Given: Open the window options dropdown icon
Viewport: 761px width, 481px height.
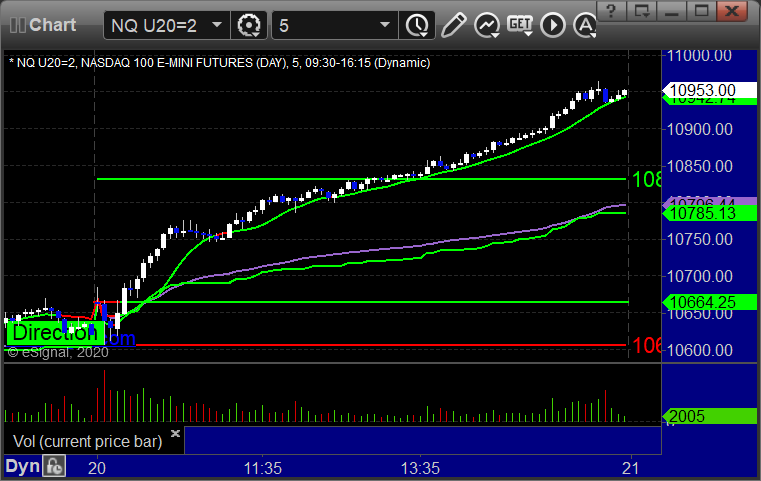Looking at the screenshot, I should 641,10.
